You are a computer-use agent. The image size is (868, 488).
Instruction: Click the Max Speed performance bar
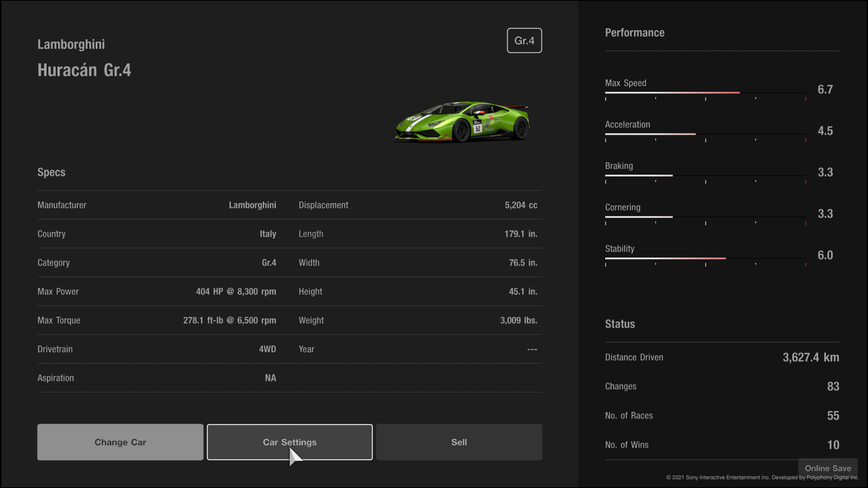(705, 93)
